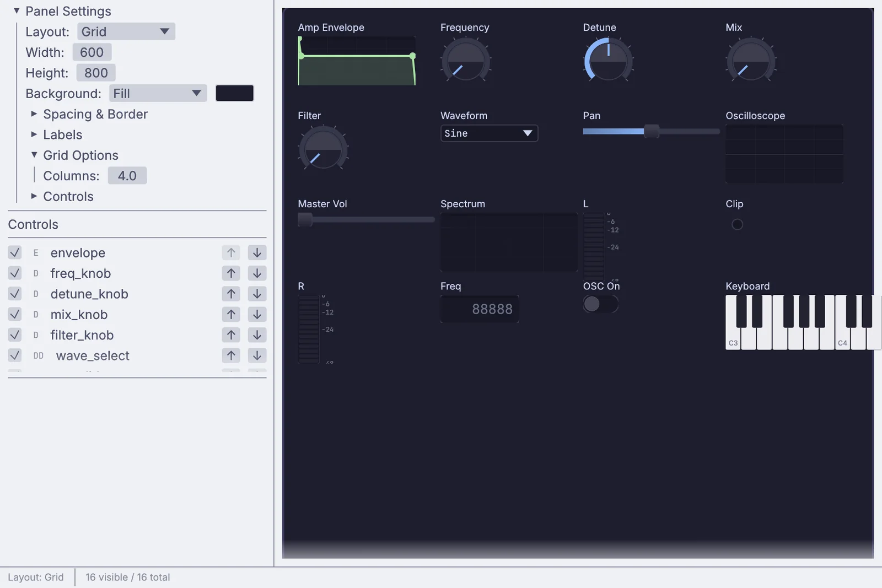Move freq_knob up in list

(231, 273)
